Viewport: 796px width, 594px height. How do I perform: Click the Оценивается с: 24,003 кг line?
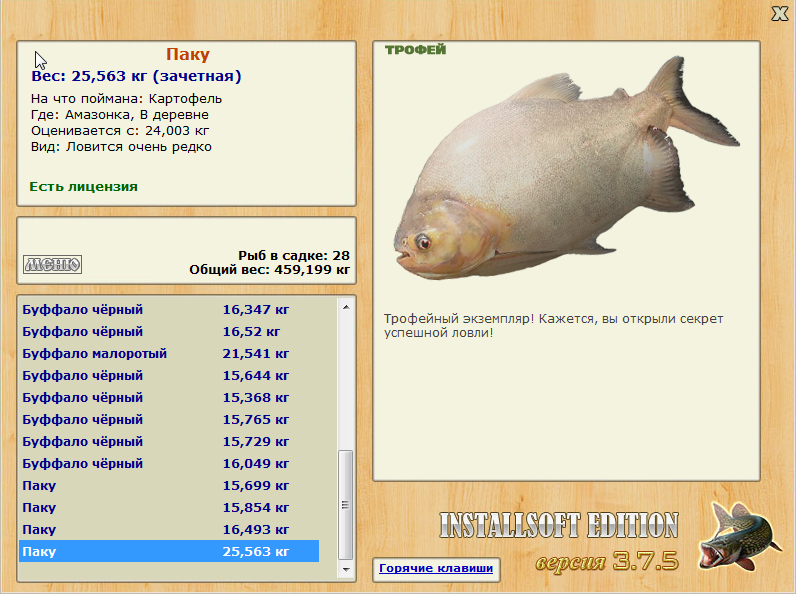(120, 131)
